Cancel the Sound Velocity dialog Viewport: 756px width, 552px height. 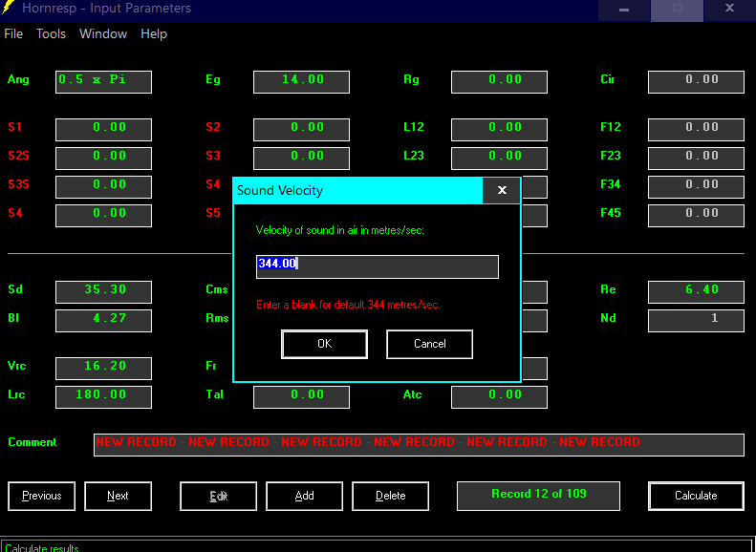[429, 344]
